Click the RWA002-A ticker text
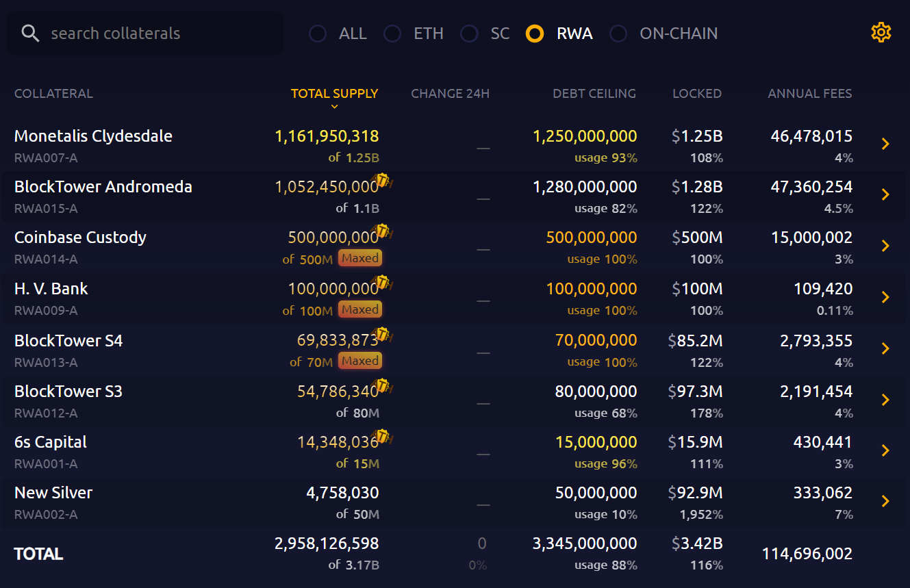This screenshot has height=588, width=910. (x=46, y=515)
